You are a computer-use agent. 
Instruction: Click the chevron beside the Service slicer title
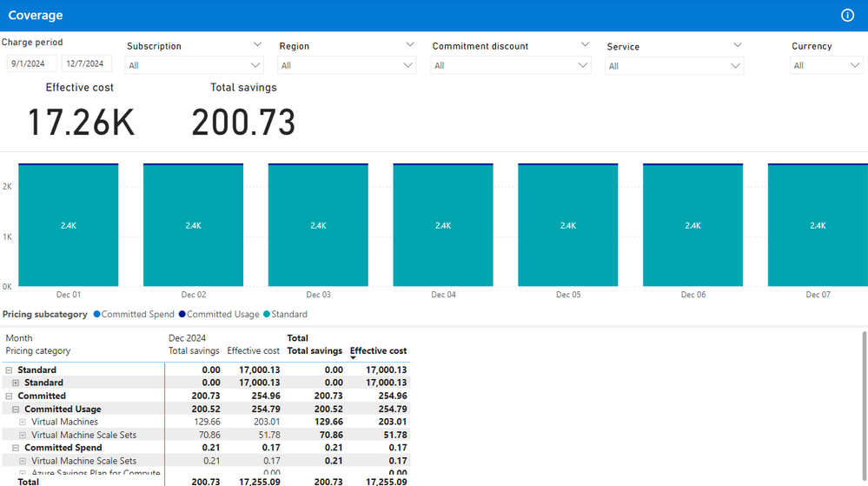pos(738,45)
